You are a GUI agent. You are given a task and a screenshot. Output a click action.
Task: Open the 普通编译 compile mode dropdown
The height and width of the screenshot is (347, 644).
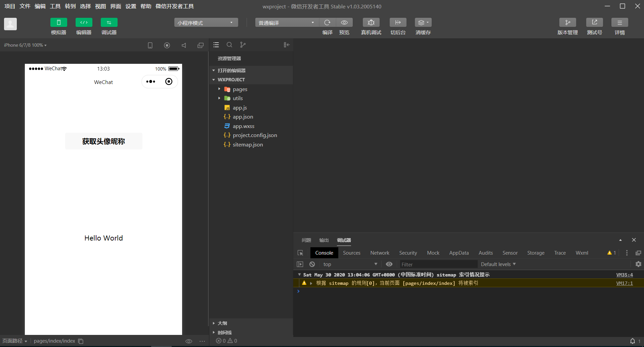coord(287,23)
